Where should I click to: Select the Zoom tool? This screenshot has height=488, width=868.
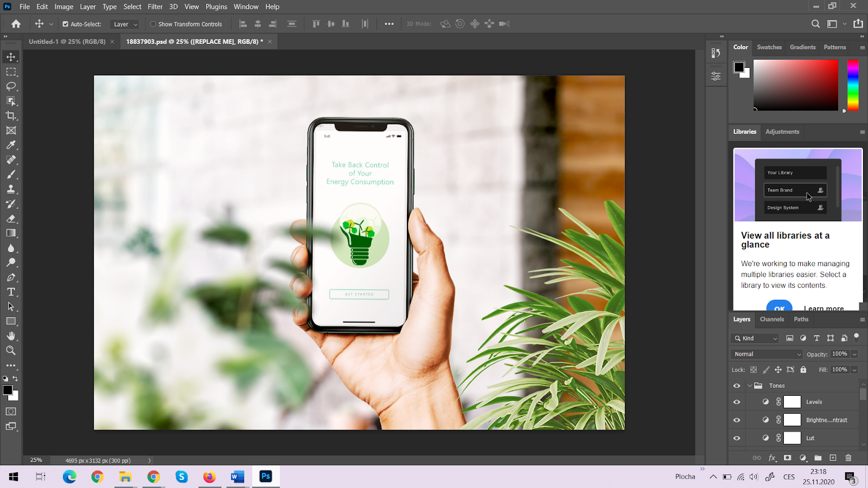tap(11, 350)
